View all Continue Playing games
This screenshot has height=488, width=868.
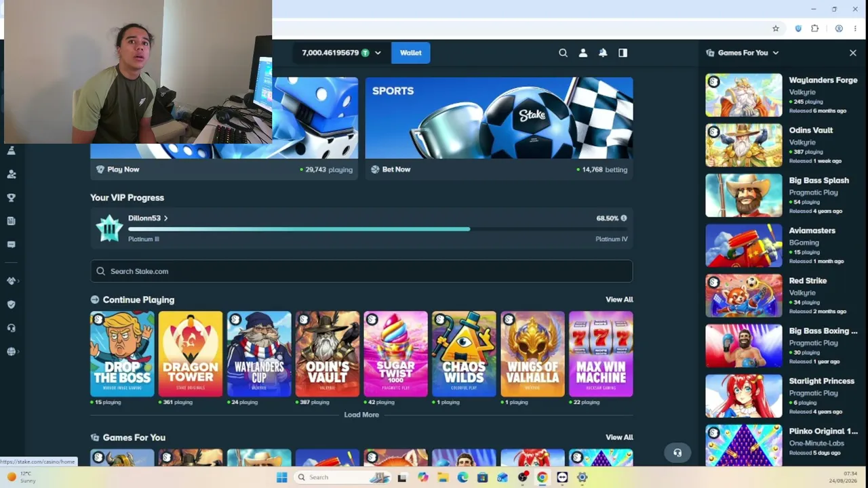click(x=619, y=300)
